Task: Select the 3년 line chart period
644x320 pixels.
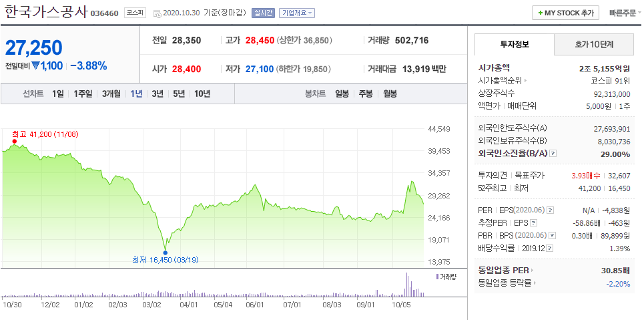Action: (157, 94)
